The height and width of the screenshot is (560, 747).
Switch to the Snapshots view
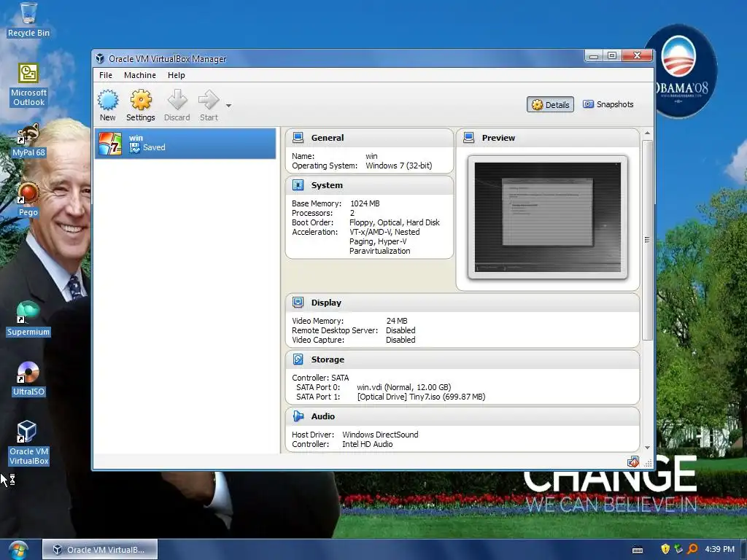[608, 104]
